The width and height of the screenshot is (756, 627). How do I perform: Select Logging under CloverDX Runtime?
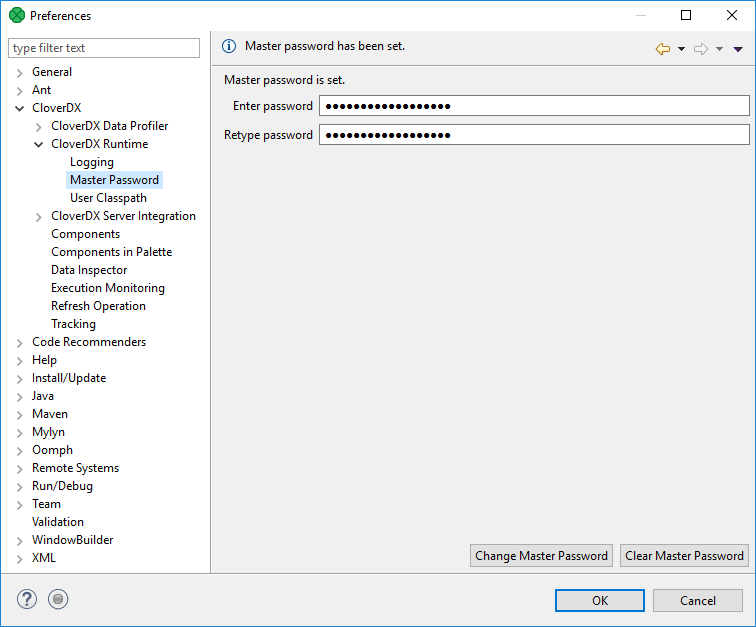(x=92, y=162)
